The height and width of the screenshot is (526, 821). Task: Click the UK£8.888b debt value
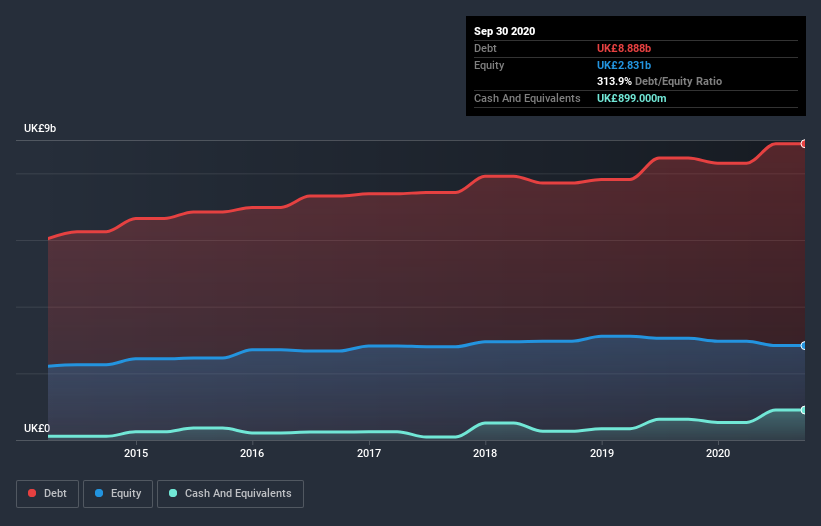(624, 48)
